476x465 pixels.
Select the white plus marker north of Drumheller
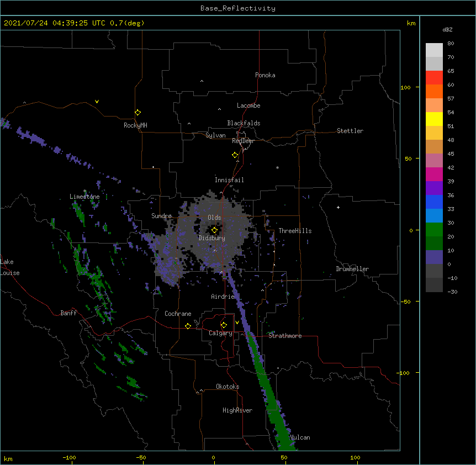pos(338,207)
